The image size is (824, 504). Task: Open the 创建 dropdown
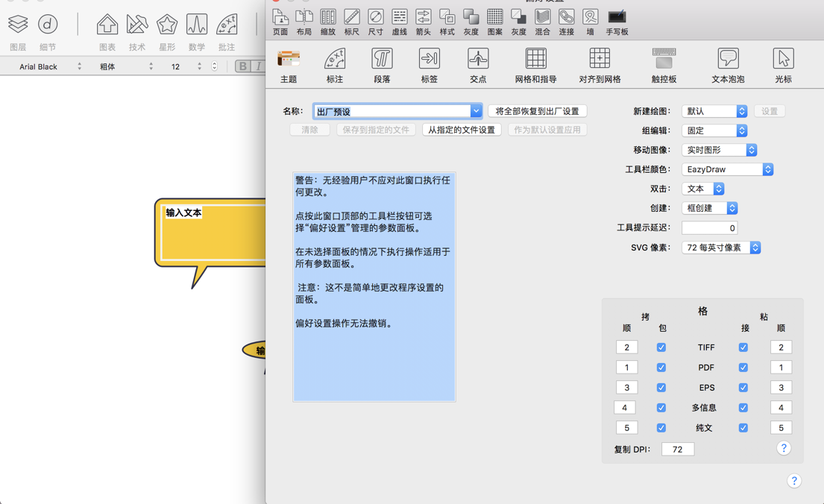pos(709,208)
